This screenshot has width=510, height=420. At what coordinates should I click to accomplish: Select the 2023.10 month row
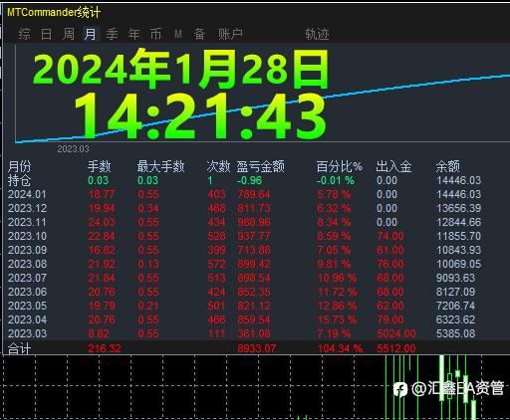click(255, 236)
